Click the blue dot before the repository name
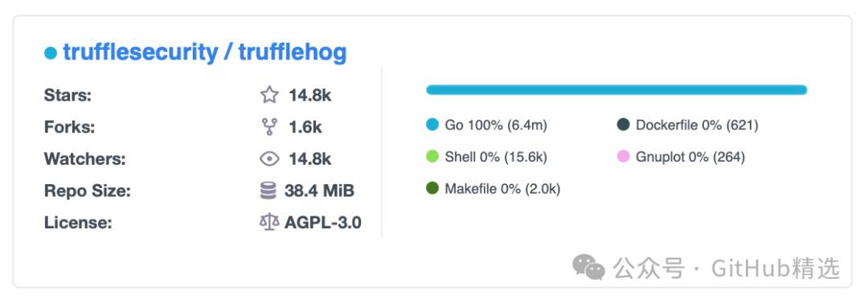The image size is (868, 303). (x=51, y=54)
